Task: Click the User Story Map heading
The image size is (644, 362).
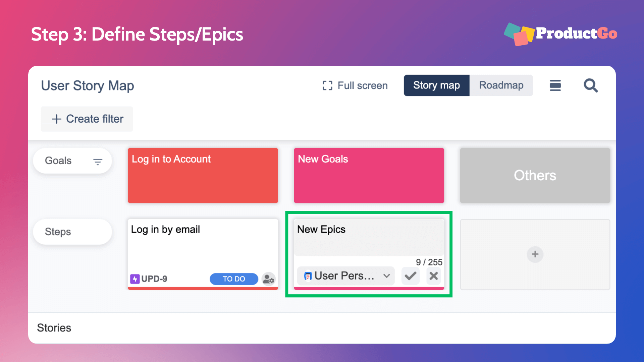Action: (88, 86)
